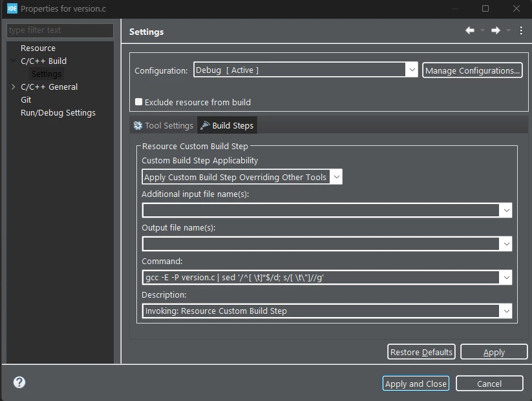Select Run/Debug Settings in the tree
The height and width of the screenshot is (401, 532).
[58, 112]
